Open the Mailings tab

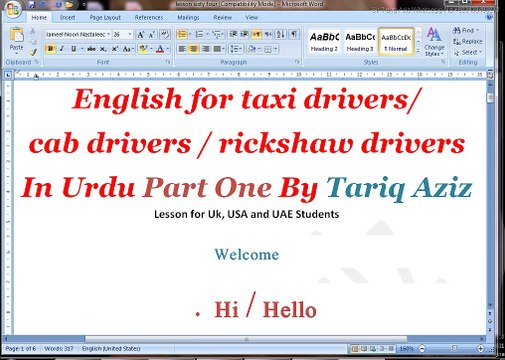pos(188,18)
